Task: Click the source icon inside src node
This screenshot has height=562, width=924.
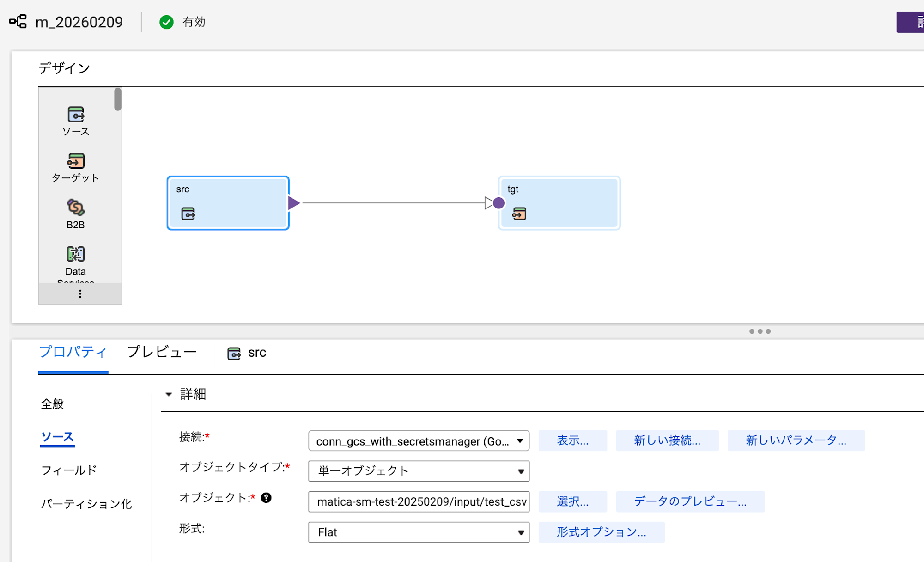Action: (x=188, y=214)
